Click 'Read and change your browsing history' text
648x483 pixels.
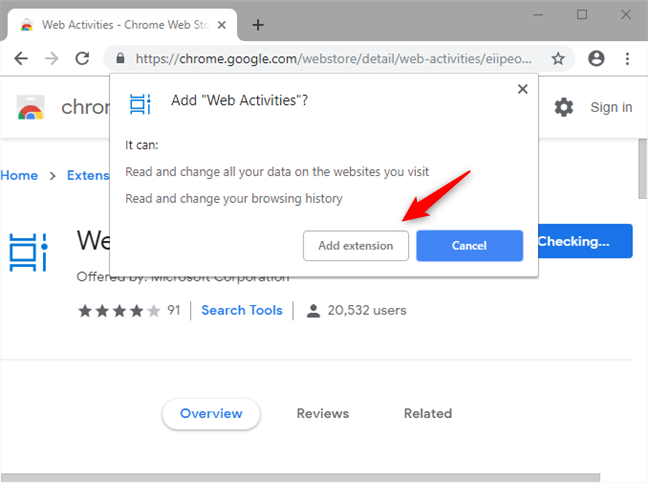pos(234,199)
